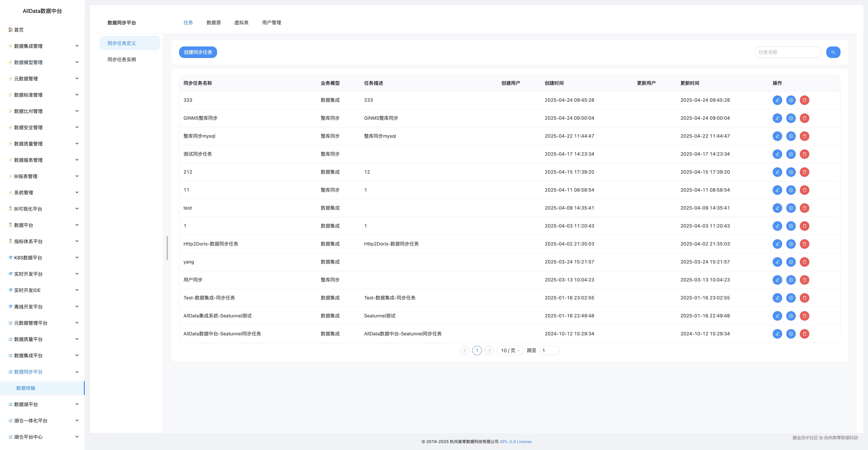Go to the next pagination page arrow

coord(489,351)
